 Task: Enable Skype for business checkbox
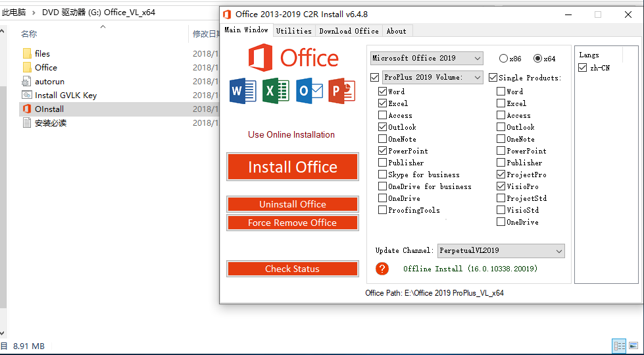(x=382, y=175)
